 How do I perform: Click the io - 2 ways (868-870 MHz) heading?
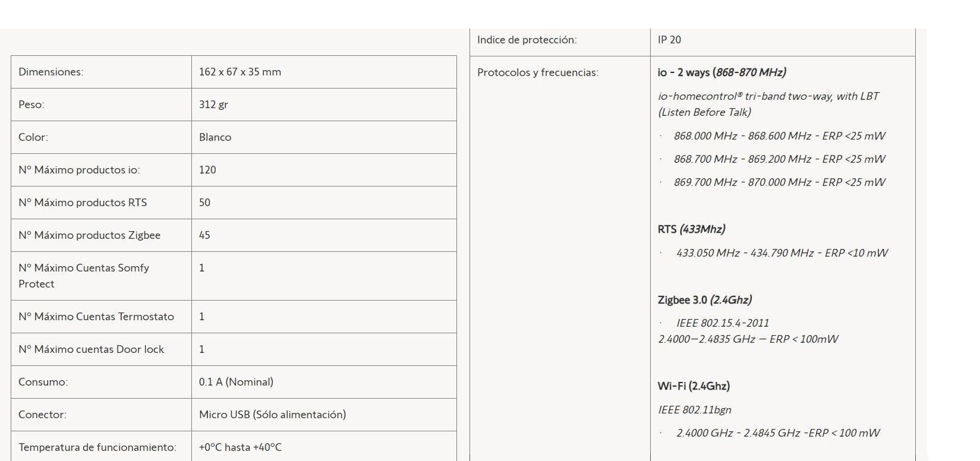[x=721, y=72]
